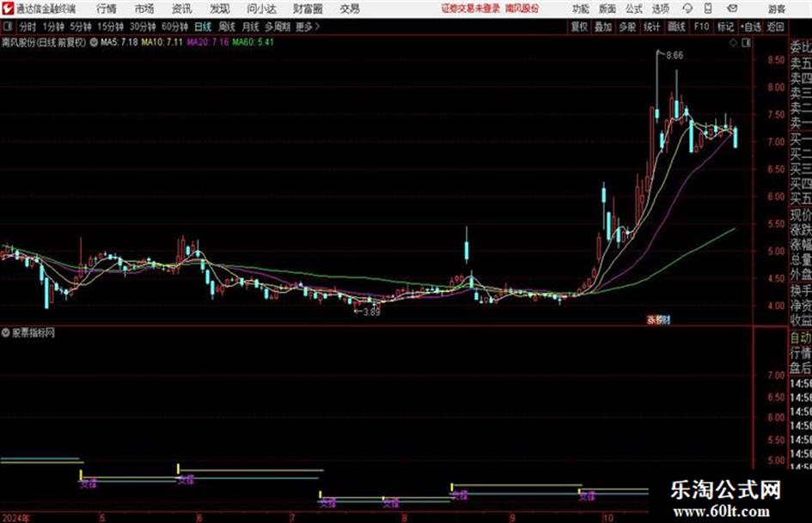Open the 问小达 menu
Screen dimensions: 812x523
261,9
